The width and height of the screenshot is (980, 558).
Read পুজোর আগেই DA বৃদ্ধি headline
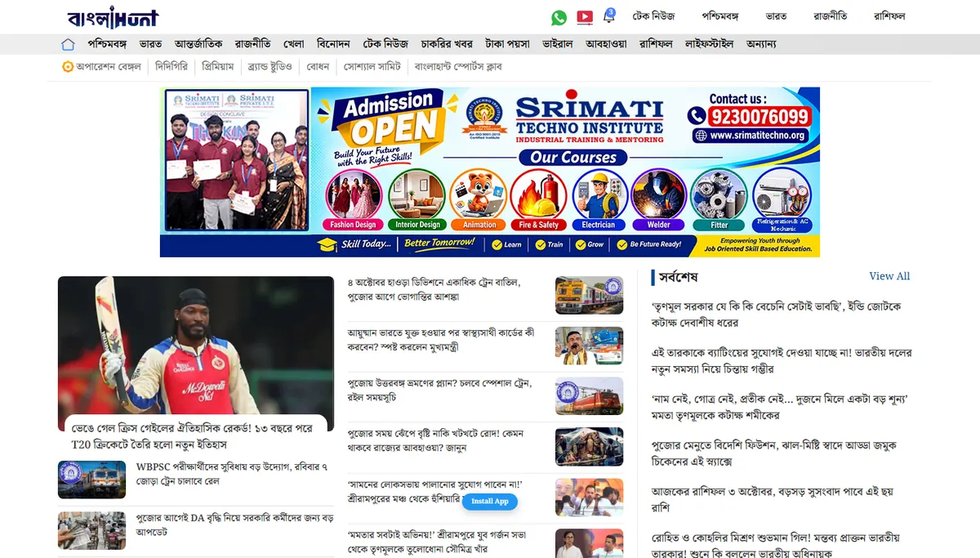[234, 525]
